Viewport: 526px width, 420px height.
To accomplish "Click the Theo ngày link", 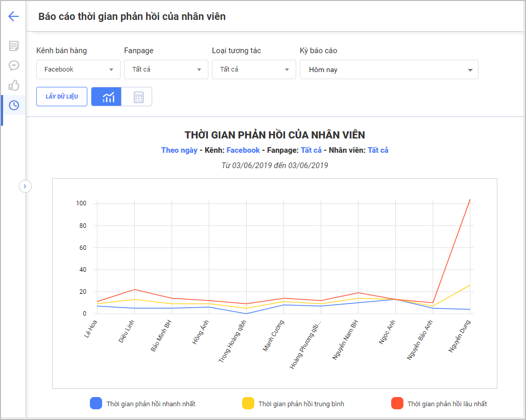I will tap(179, 150).
